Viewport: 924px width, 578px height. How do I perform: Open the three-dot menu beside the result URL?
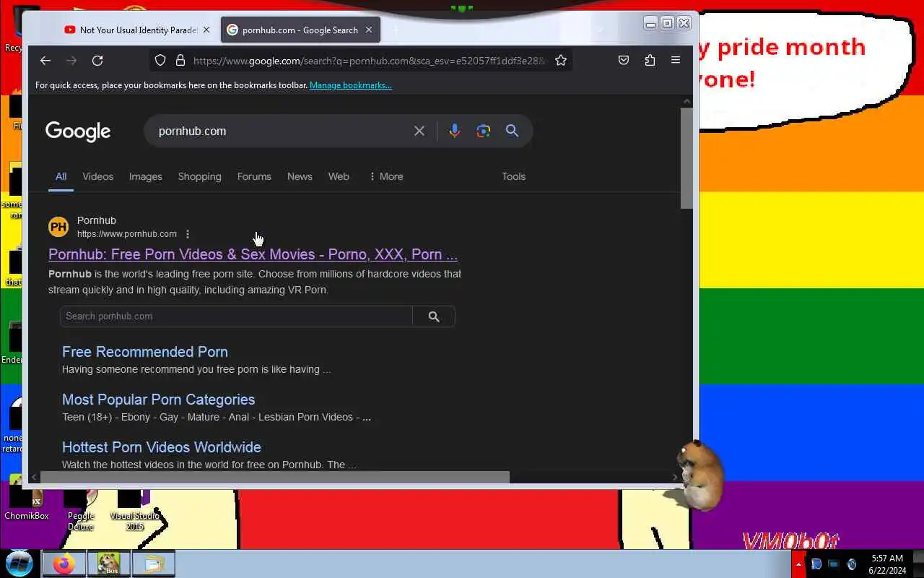point(188,234)
